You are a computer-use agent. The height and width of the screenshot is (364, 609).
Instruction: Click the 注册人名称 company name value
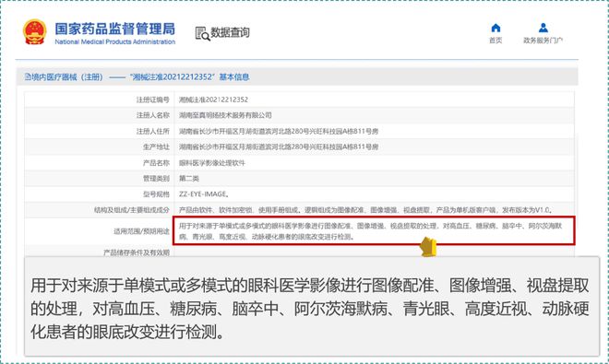[225, 115]
